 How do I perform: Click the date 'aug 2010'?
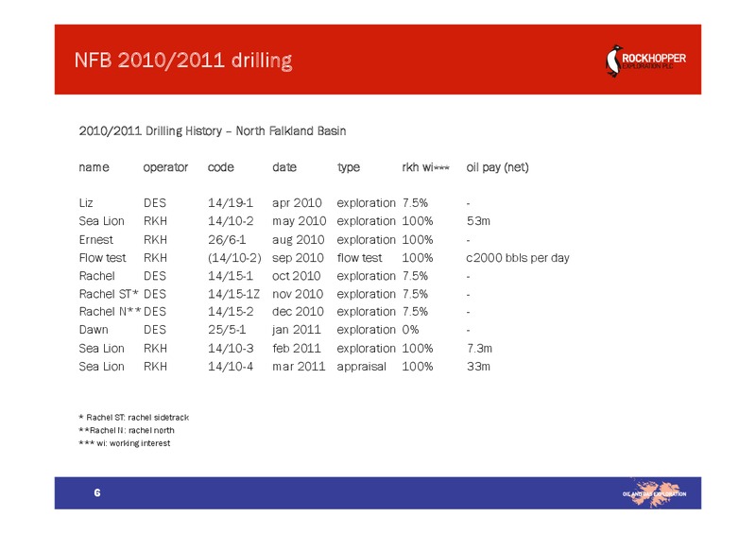pyautogui.click(x=299, y=240)
